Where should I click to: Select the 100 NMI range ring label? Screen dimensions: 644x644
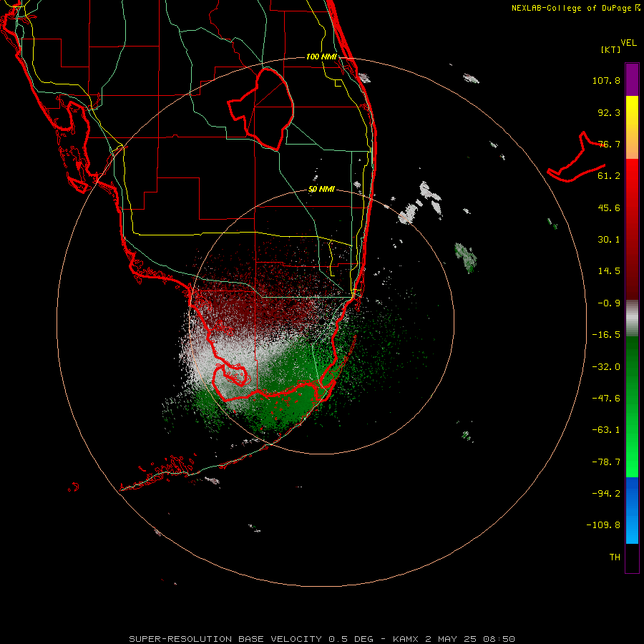coord(321,57)
